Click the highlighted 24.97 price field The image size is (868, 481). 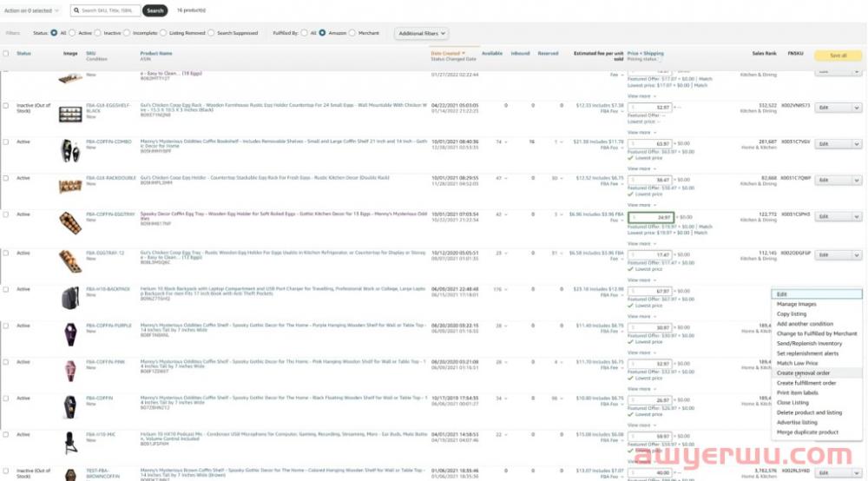[x=650, y=218]
